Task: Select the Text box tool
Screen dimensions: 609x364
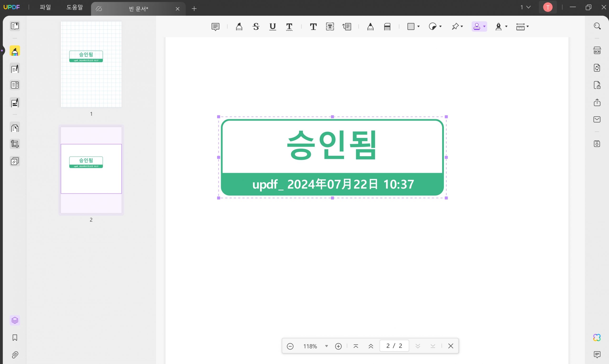Action: tap(330, 26)
